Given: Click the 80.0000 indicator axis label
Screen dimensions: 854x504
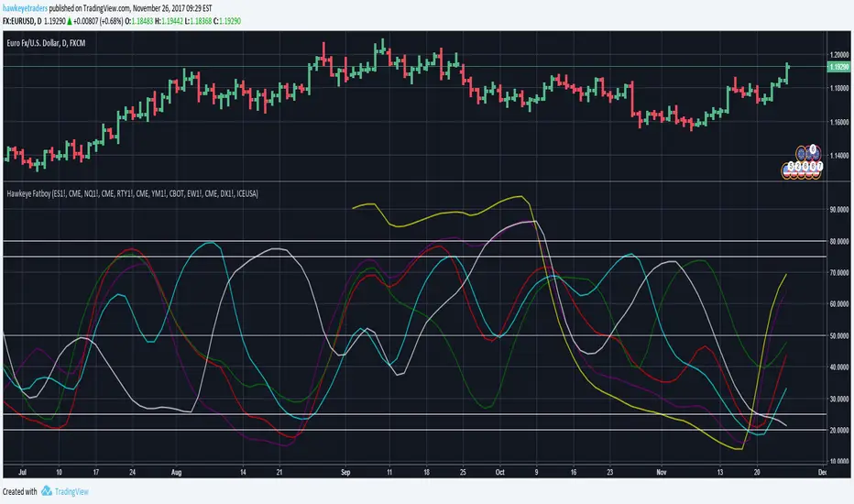Looking at the screenshot, I should 839,241.
